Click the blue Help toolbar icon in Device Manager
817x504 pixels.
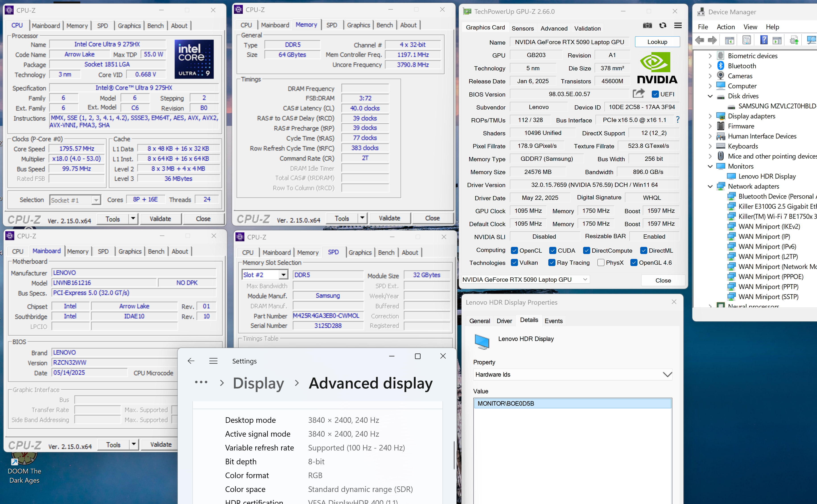764,40
